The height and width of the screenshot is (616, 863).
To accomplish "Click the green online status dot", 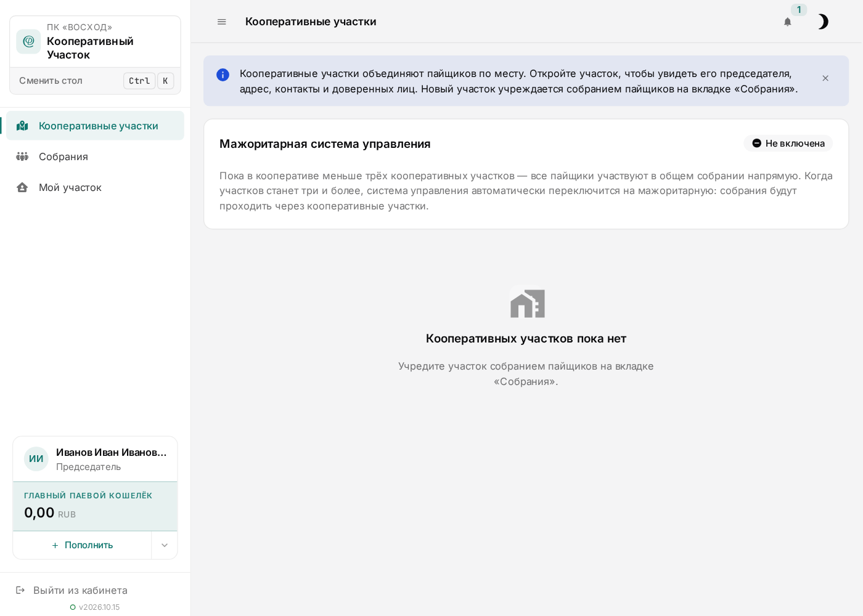I will coord(73,607).
